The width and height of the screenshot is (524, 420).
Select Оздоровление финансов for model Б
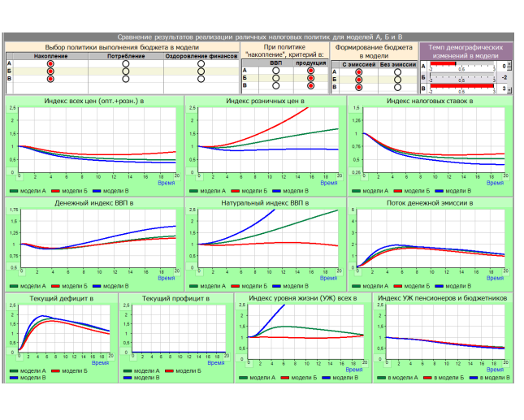pyautogui.click(x=201, y=71)
